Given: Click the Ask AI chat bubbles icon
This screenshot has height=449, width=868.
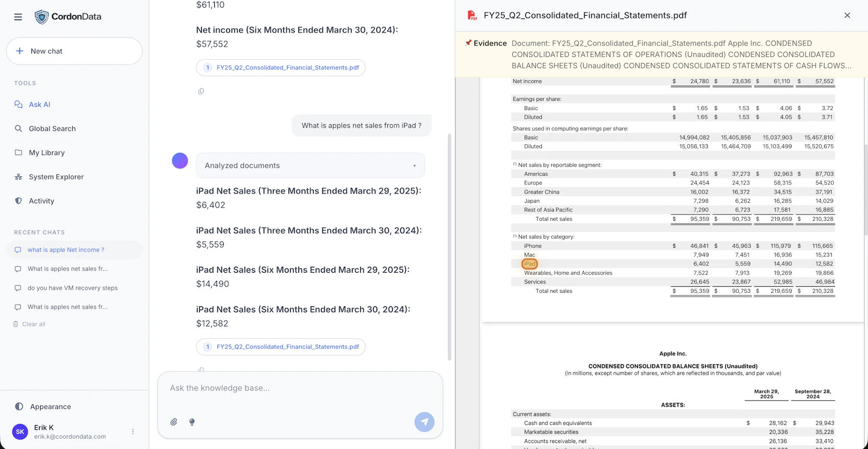Looking at the screenshot, I should point(18,105).
